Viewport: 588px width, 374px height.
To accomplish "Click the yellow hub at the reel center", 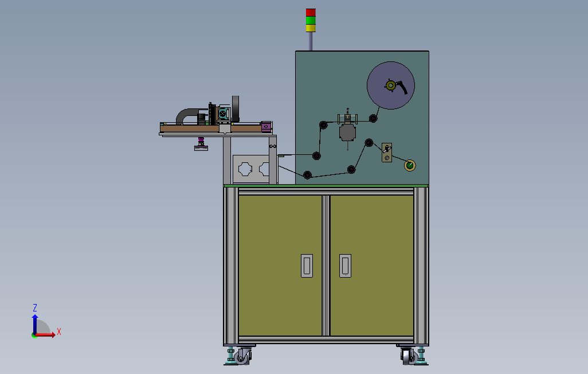I will coord(390,85).
